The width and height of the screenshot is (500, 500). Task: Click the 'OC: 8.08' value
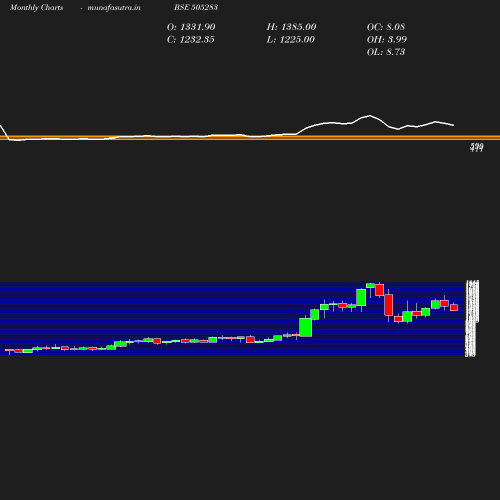tap(386, 27)
